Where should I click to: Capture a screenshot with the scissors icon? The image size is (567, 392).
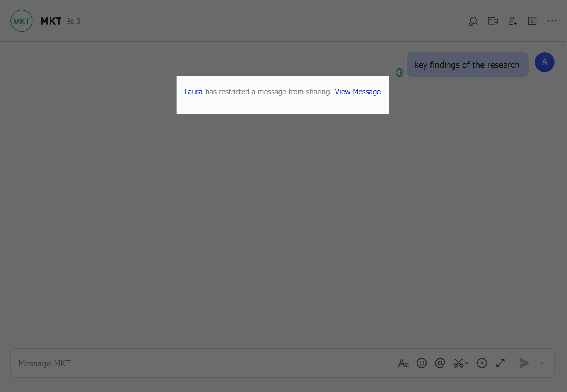[x=458, y=363]
